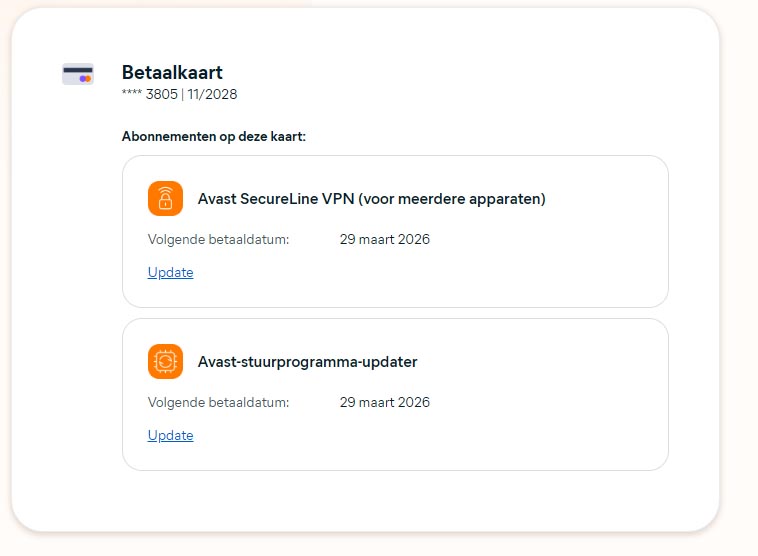
Task: Click the Avast SecureLine VPN lock icon
Action: 165,199
